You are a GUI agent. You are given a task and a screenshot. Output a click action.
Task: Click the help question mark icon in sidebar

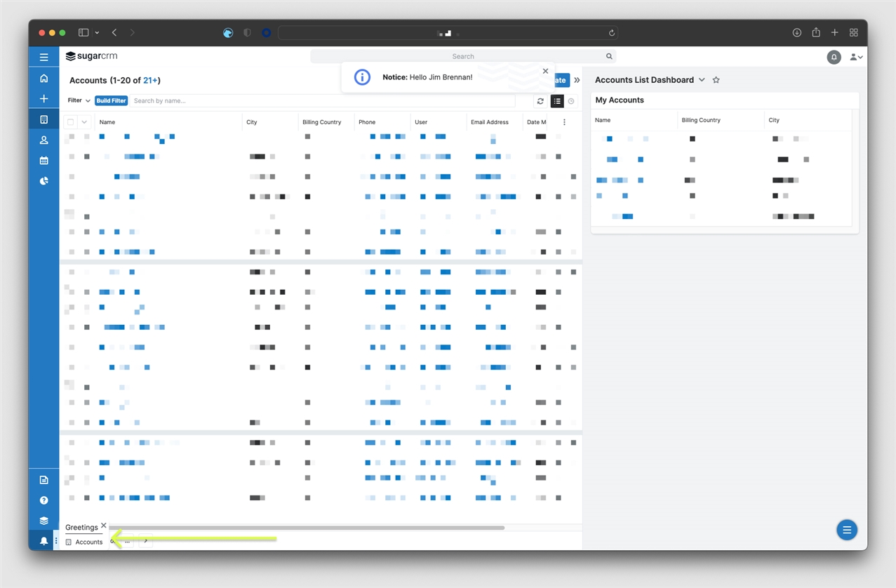[x=44, y=500]
